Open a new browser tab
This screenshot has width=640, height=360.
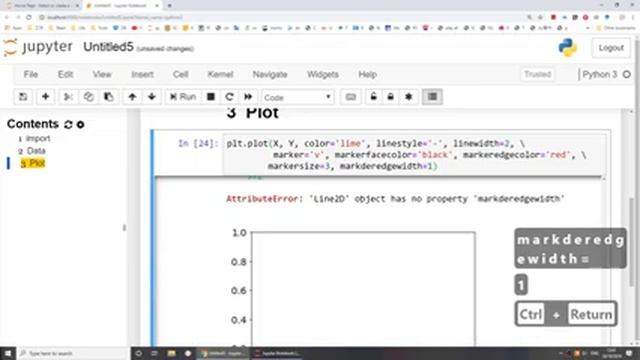pos(169,6)
